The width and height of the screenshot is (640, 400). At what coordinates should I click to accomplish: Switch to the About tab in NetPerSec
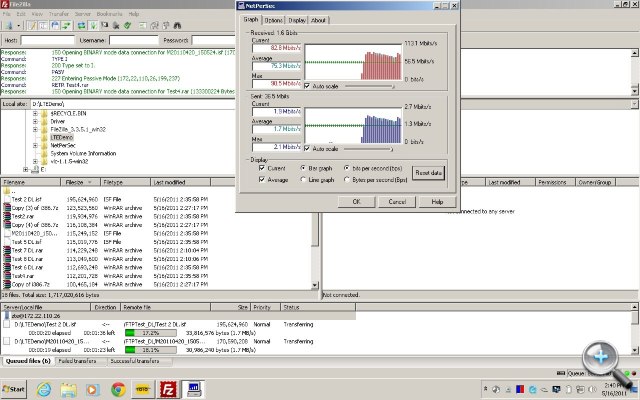pyautogui.click(x=318, y=20)
